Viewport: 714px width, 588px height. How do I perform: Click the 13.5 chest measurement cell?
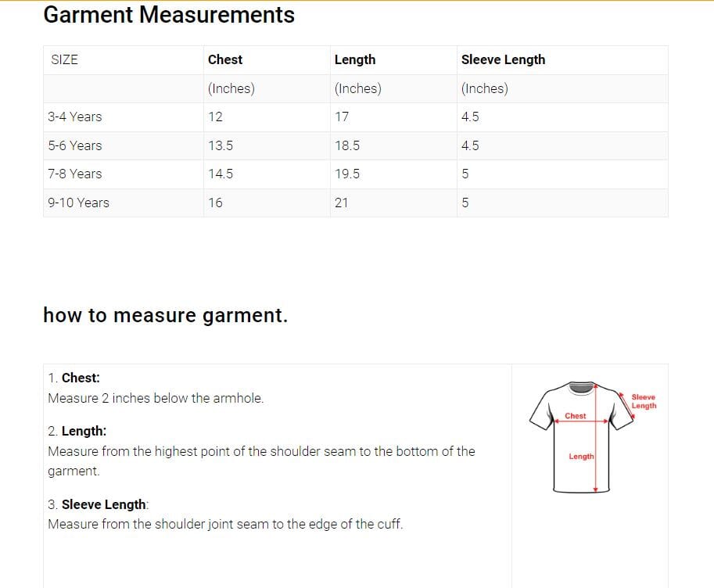point(221,145)
